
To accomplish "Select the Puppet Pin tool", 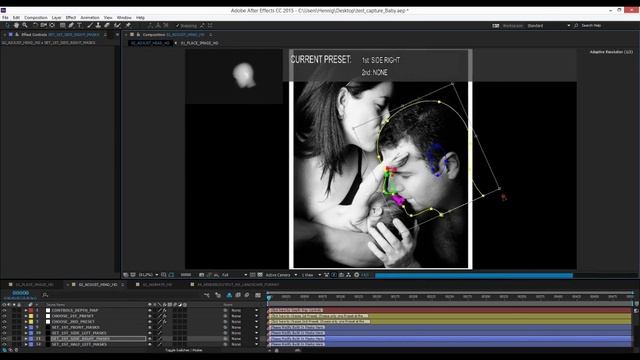I will [x=128, y=25].
